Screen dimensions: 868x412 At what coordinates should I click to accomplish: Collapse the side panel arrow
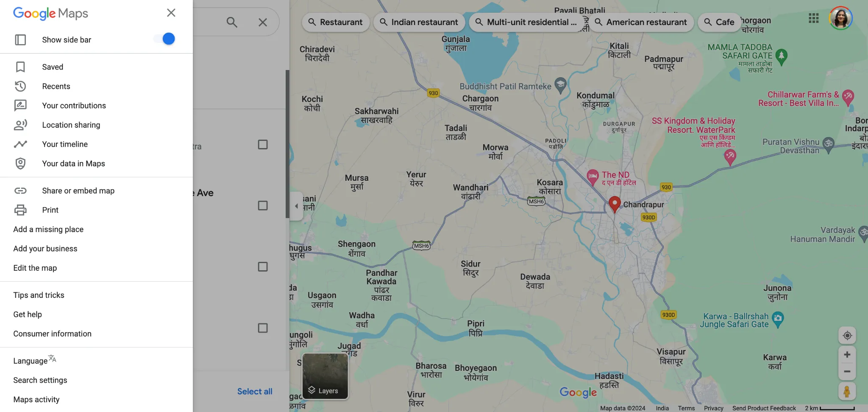(296, 206)
